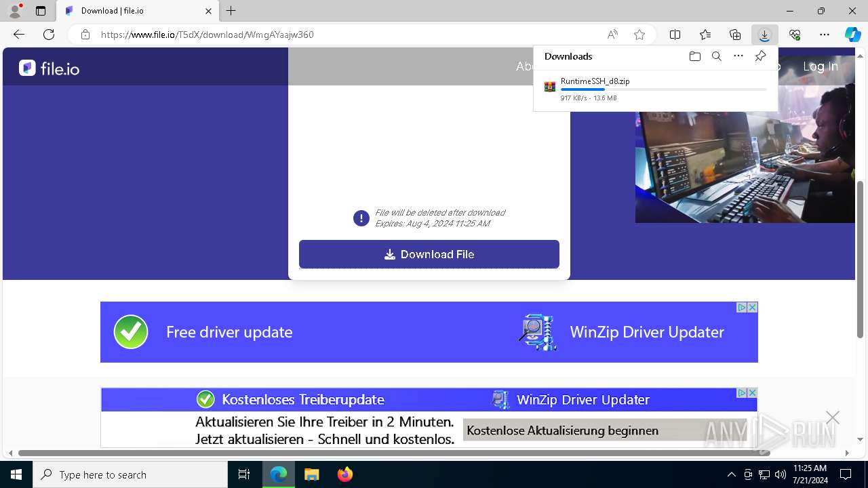Click the address bar URL
This screenshot has height=488, width=868.
click(x=208, y=35)
